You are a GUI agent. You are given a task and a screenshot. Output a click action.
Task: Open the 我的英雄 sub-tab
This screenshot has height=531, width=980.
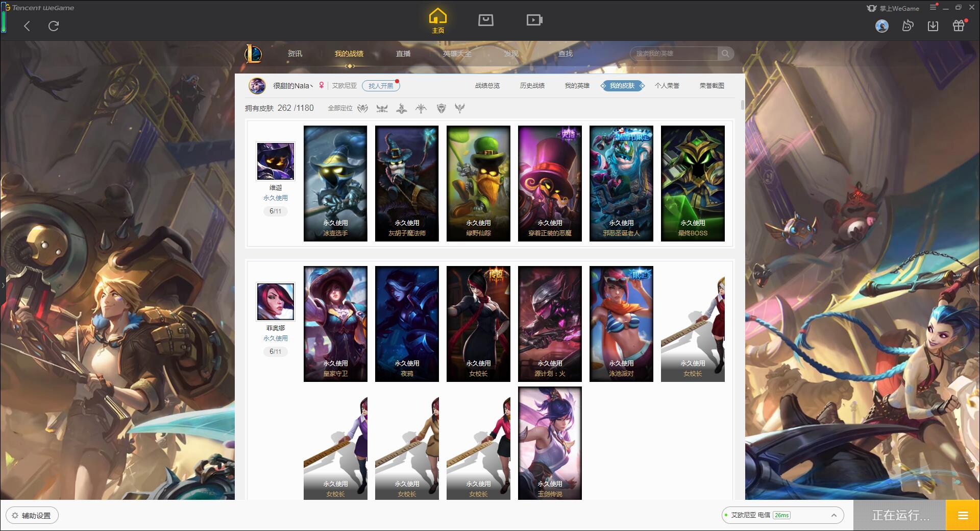(x=577, y=86)
